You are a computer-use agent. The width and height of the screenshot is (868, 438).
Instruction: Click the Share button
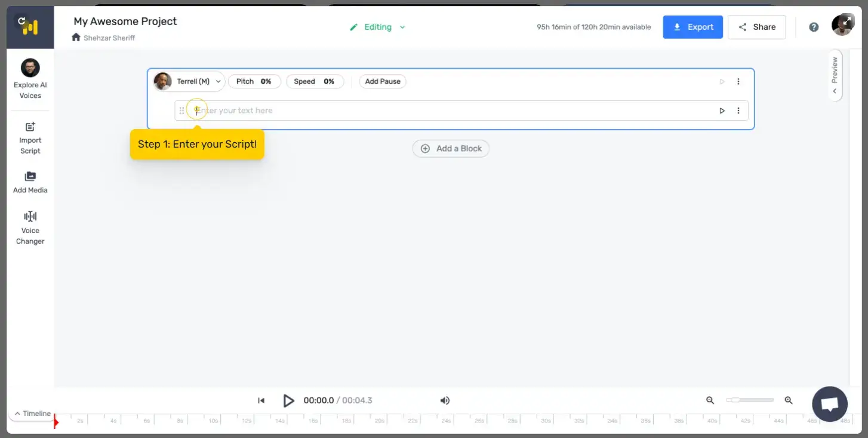pos(756,26)
